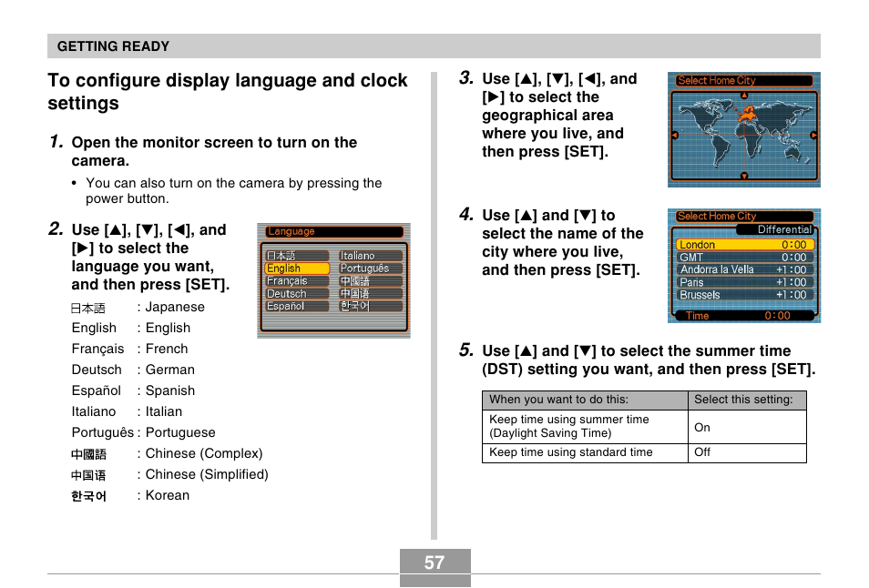Click the down arrow on the world map screen
The image size is (869, 588).
point(743,176)
